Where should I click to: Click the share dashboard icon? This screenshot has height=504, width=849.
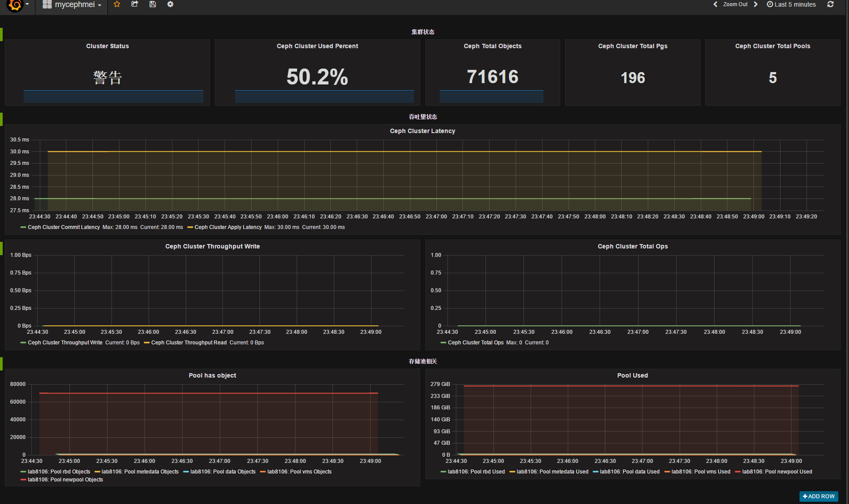pyautogui.click(x=135, y=4)
